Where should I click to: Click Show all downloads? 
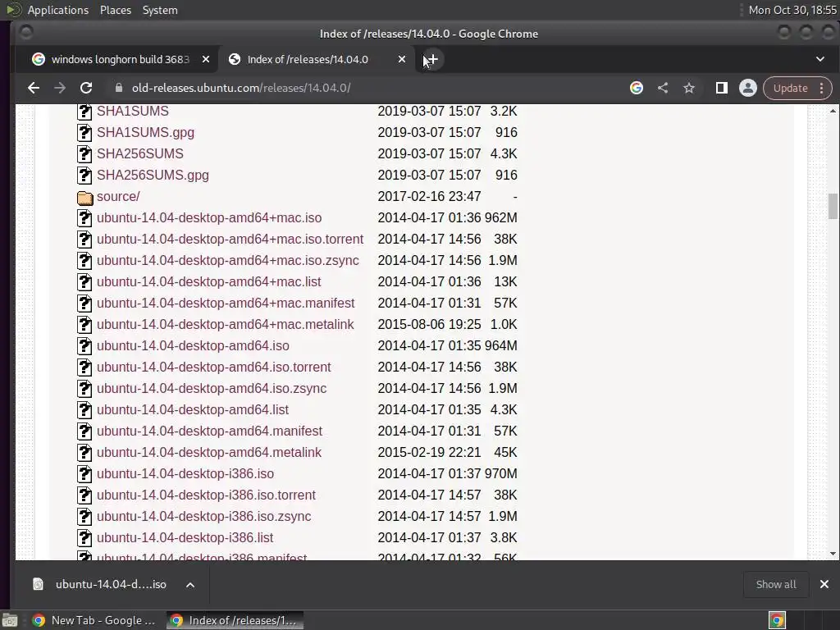[x=776, y=584]
